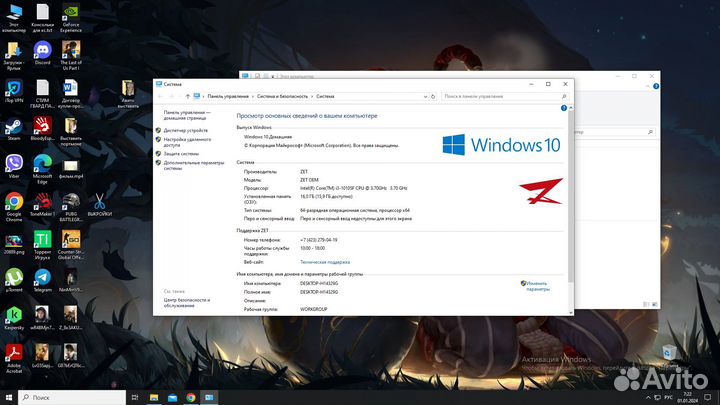720x405 pixels.
Task: Focus the Поиск в панели управления search field
Action: pyautogui.click(x=505, y=96)
